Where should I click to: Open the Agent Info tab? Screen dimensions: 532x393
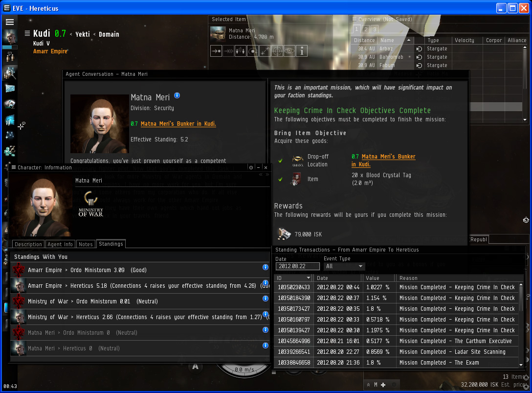point(60,244)
